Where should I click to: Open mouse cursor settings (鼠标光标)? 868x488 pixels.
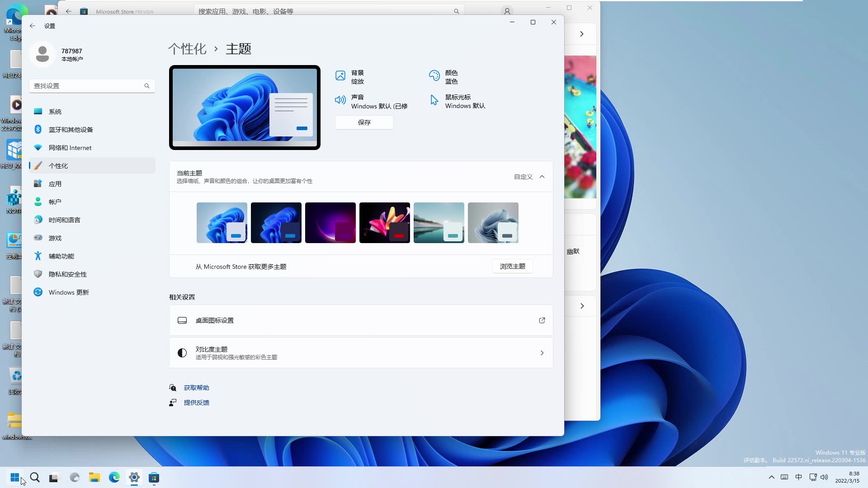457,102
